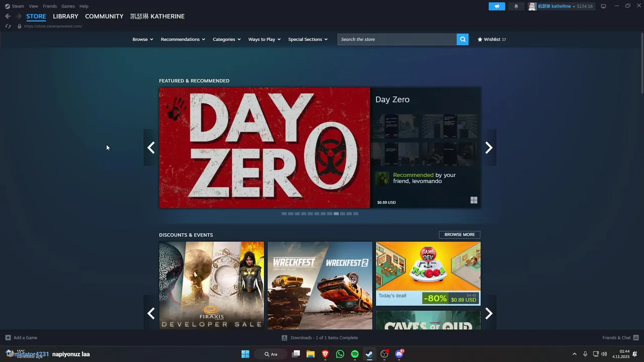Click the Steam logo in the title bar
The height and width of the screenshot is (362, 644).
(x=7, y=6)
